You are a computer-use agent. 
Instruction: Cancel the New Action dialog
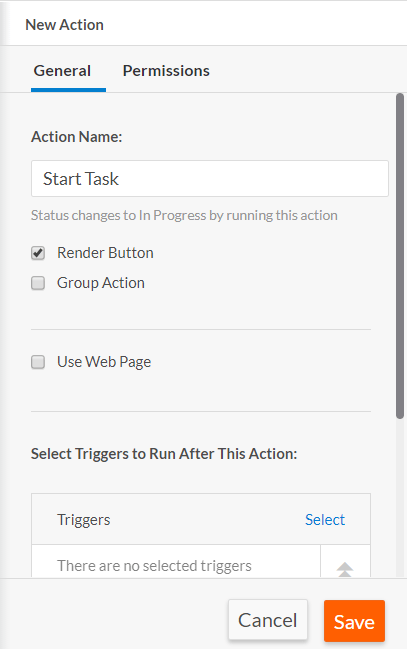(267, 620)
